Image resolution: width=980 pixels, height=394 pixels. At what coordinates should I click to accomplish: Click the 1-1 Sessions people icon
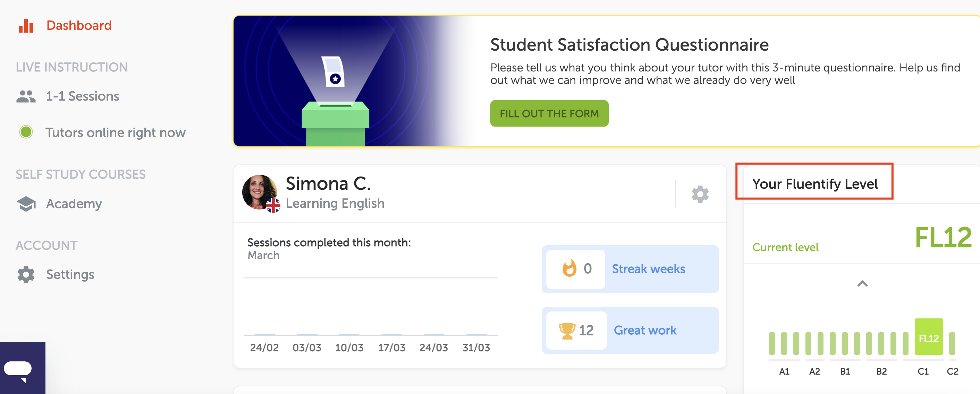(x=26, y=96)
